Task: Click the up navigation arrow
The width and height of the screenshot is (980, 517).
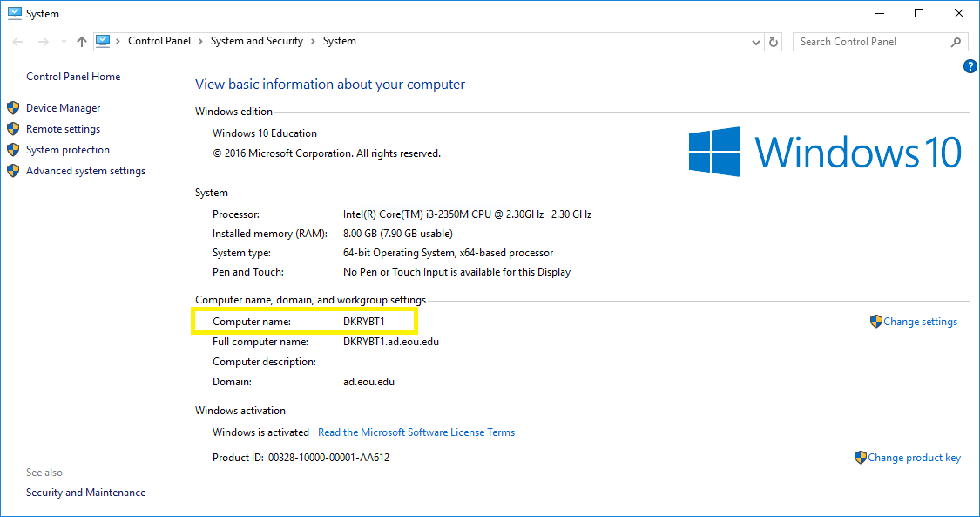Action: [81, 41]
